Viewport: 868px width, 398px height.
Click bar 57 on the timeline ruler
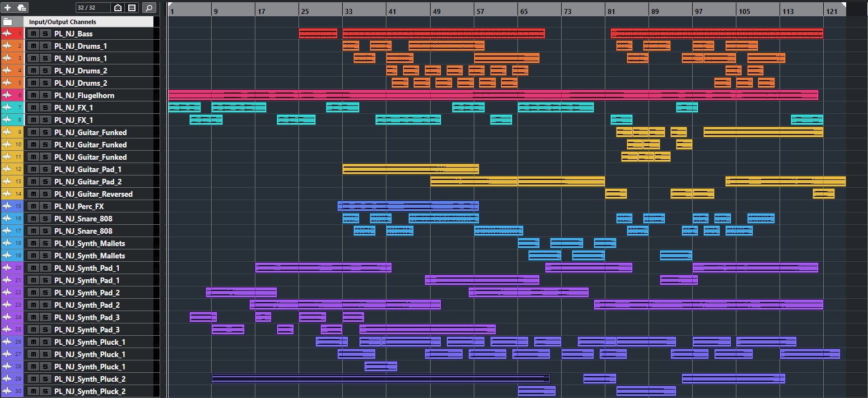click(x=480, y=11)
